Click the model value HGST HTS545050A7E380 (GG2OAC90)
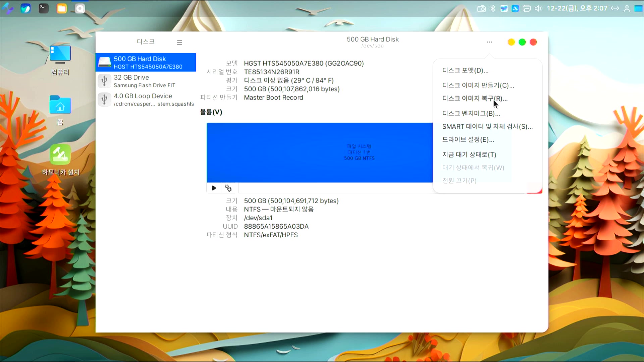 (x=304, y=63)
